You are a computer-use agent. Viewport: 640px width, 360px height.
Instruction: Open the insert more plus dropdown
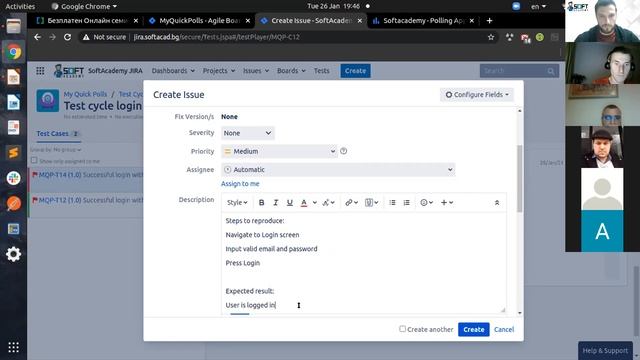pyautogui.click(x=447, y=202)
